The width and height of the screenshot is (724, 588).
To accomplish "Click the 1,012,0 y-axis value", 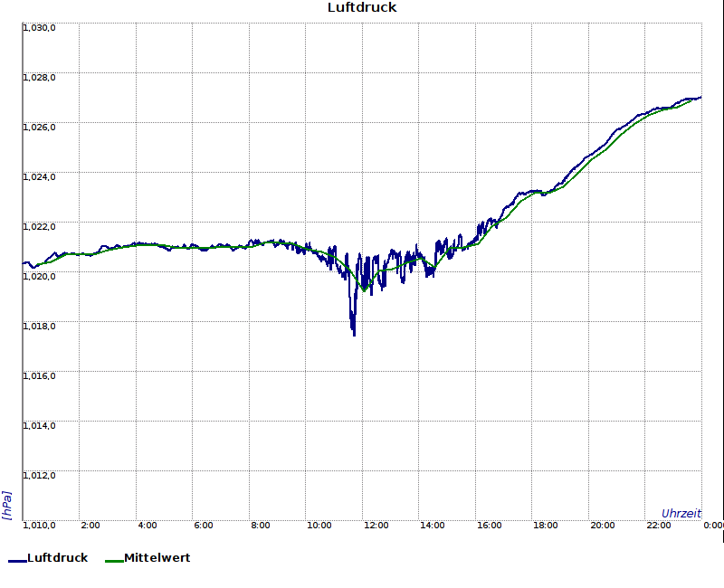I will click(39, 476).
